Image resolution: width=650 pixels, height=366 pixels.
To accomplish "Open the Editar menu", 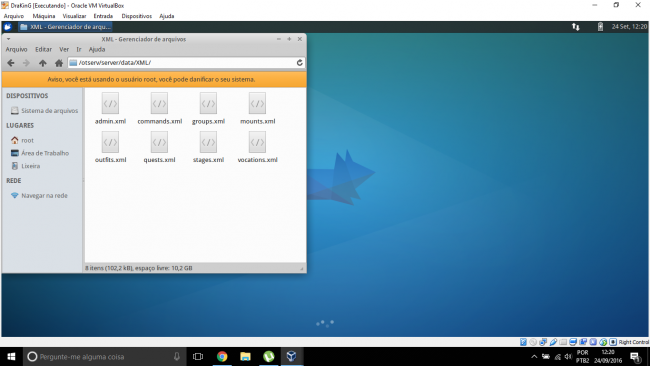I will coord(44,49).
